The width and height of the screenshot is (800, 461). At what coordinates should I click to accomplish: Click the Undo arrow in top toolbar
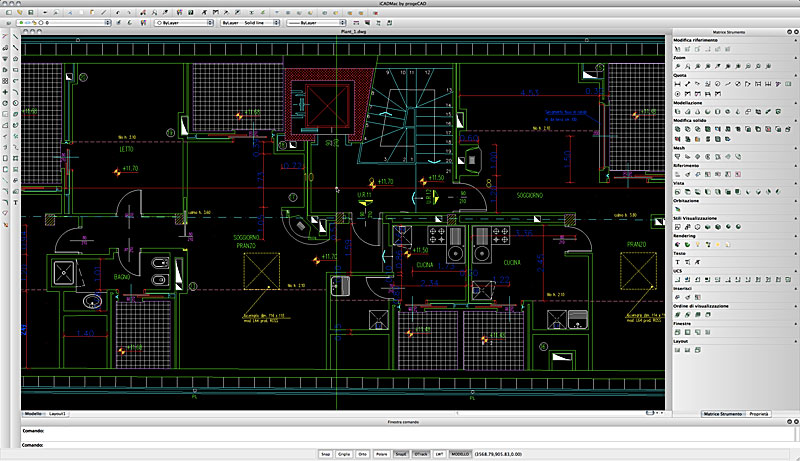coord(120,11)
